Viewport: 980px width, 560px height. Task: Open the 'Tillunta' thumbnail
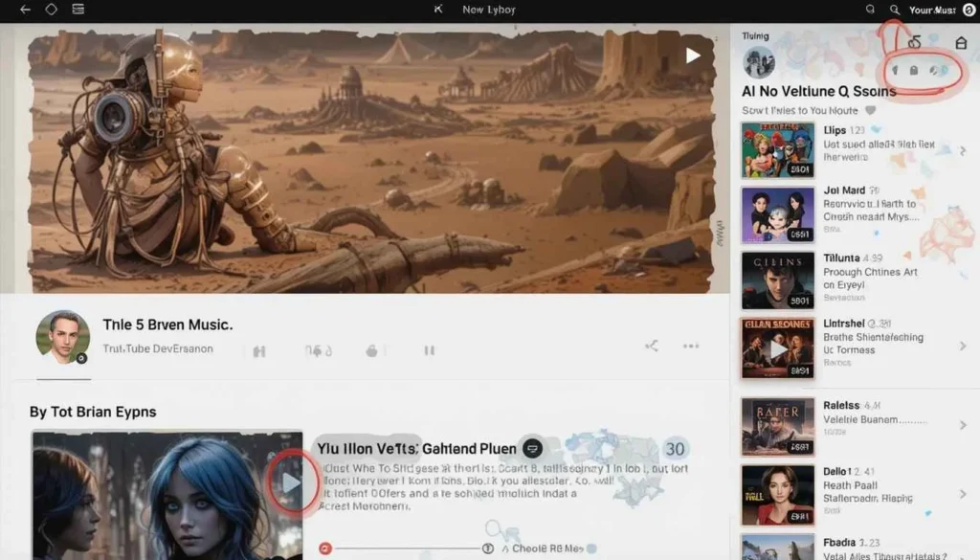[777, 280]
